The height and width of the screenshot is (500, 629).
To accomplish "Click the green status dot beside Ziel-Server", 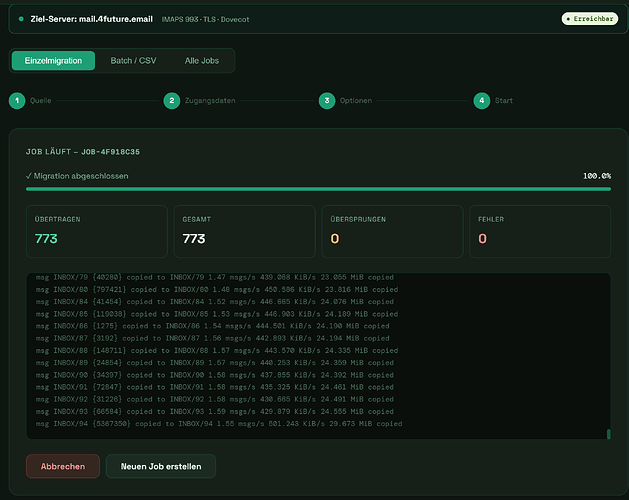I will click(21, 19).
